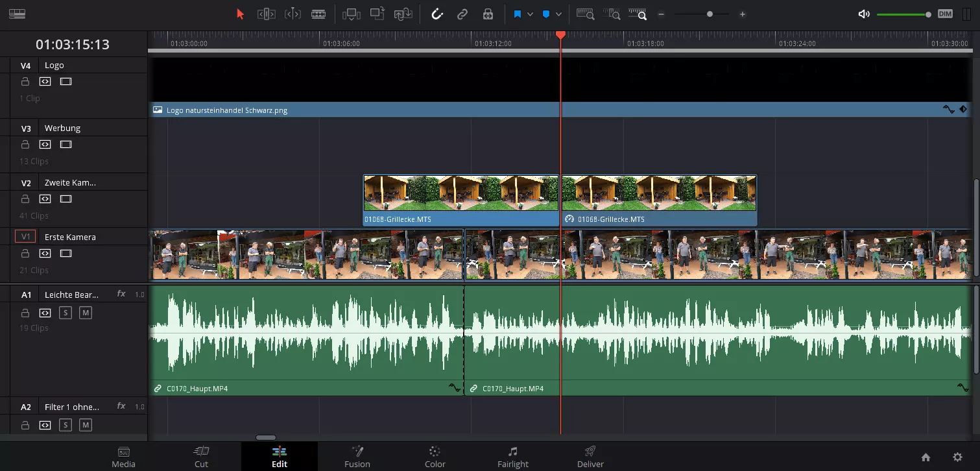Lock the V2 Zweite Kamera track

(25, 199)
